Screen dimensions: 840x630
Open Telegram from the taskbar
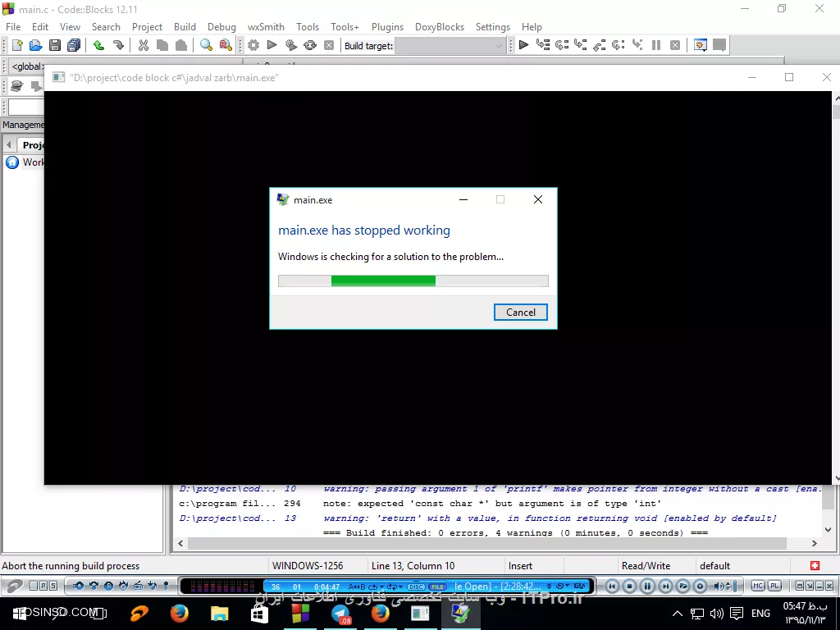340,614
